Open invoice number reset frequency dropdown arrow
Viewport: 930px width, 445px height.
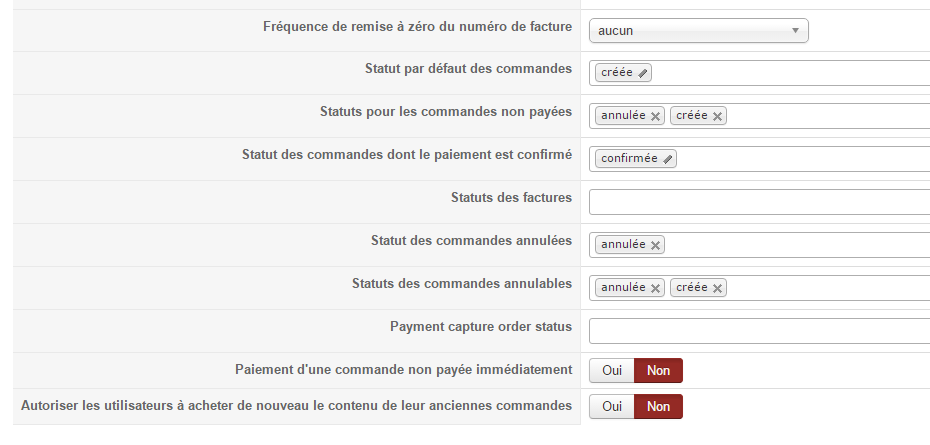tap(795, 31)
